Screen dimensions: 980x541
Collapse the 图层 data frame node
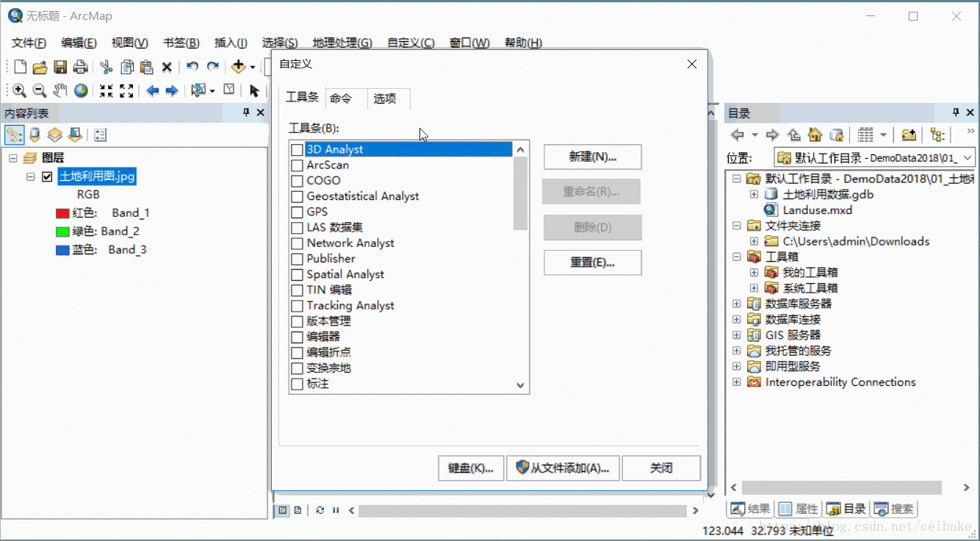pos(13,158)
